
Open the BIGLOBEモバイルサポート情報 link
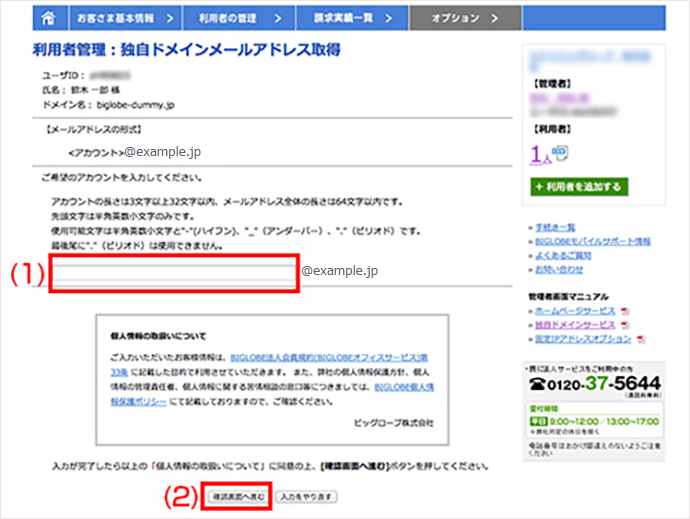pos(592,242)
